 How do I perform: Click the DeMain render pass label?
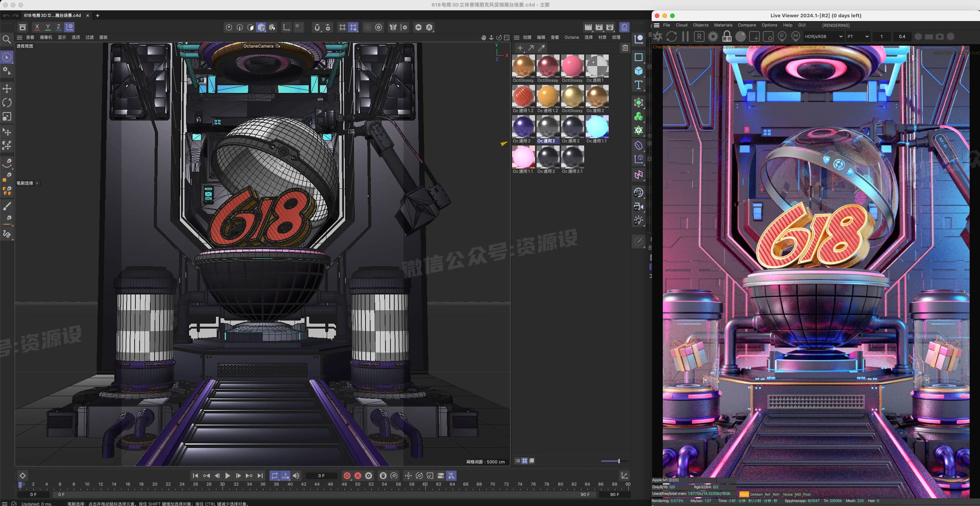click(x=756, y=494)
